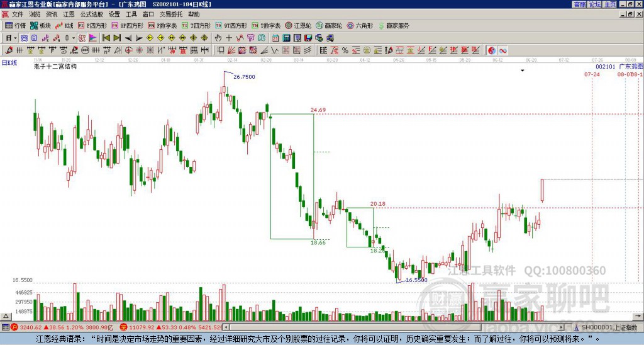644x345 pixels.
Task: Open the T数字表 tool
Action: pyautogui.click(x=266, y=25)
